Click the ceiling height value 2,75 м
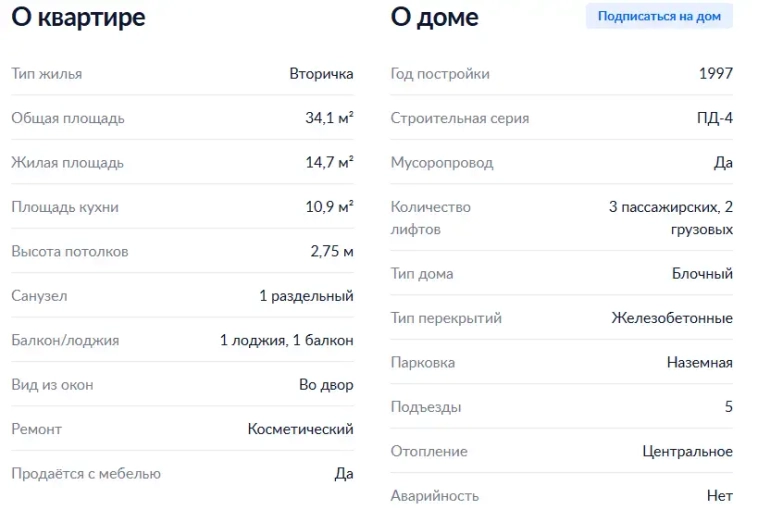Image resolution: width=758 pixels, height=510 pixels. [332, 251]
